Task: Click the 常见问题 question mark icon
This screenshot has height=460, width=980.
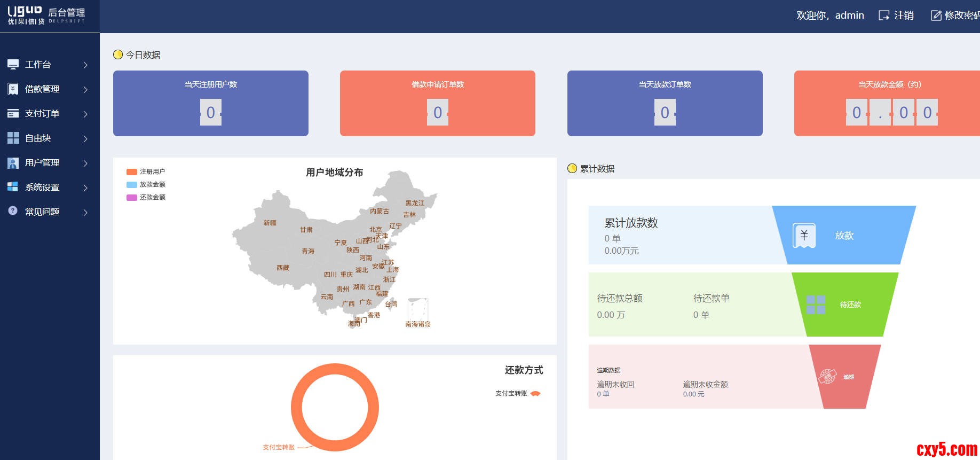Action: (13, 211)
